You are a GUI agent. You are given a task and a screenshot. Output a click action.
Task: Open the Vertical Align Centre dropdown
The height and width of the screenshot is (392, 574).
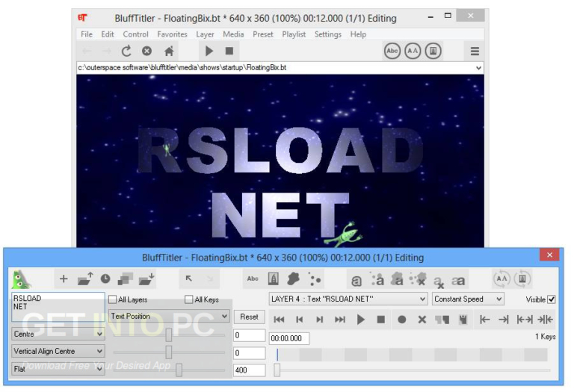pos(58,351)
